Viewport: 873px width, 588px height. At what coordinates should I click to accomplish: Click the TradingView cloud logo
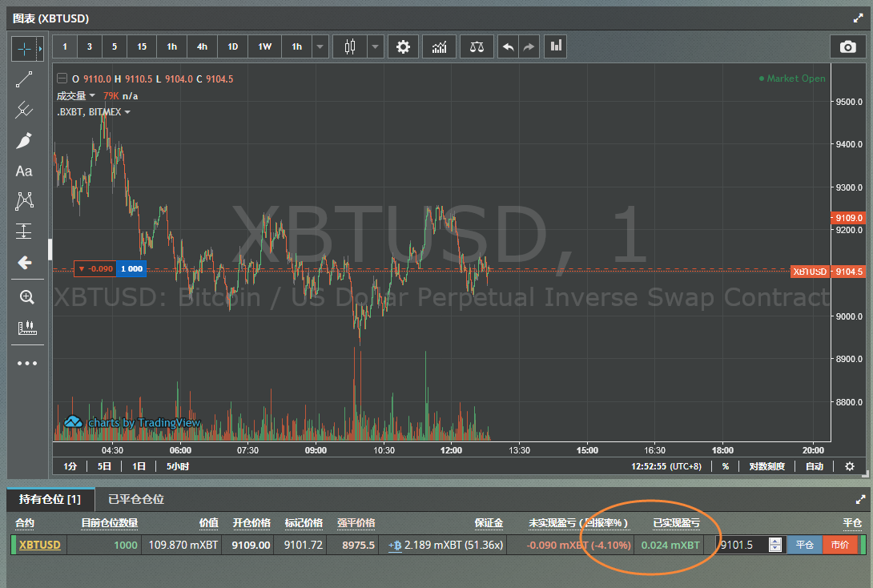74,422
